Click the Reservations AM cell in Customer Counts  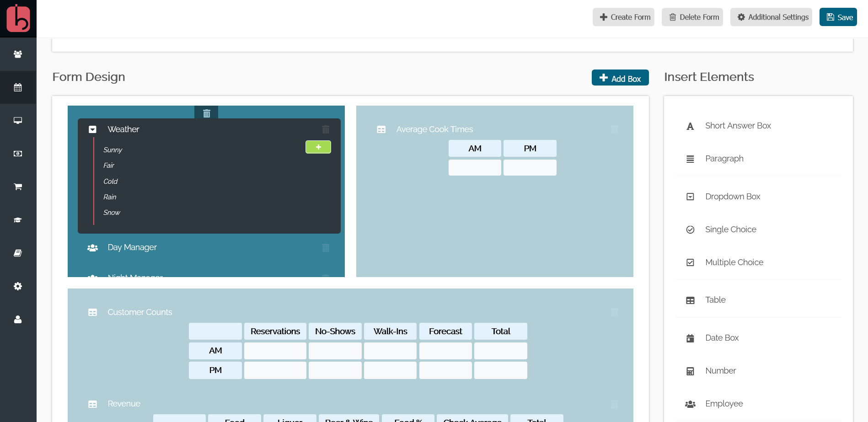point(275,351)
